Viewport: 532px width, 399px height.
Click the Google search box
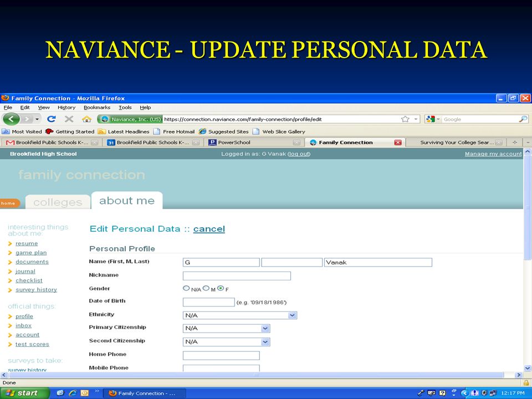click(479, 119)
